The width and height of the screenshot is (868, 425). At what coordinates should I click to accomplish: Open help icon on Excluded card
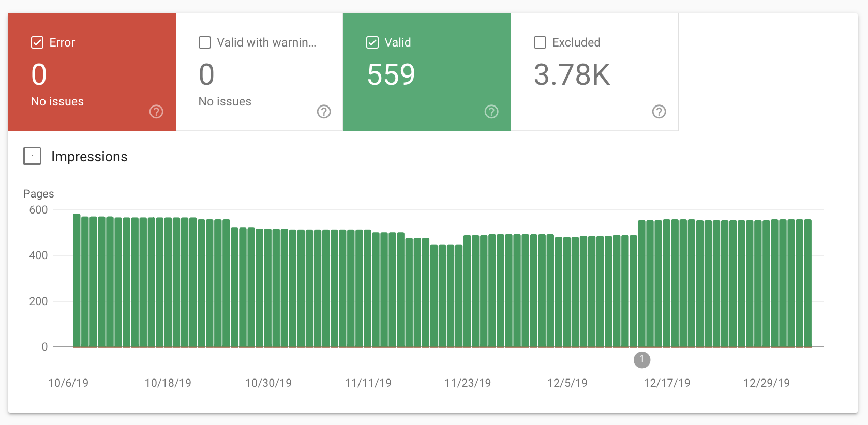[659, 112]
